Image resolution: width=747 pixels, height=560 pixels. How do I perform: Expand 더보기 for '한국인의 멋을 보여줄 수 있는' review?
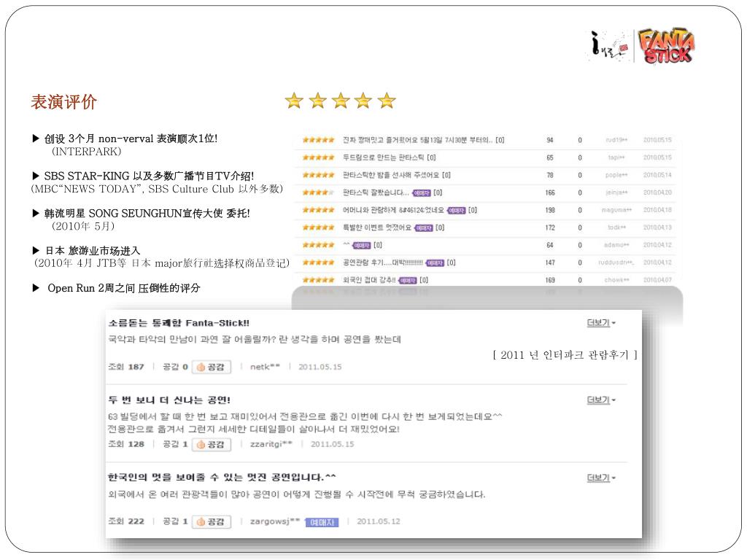[x=601, y=478]
